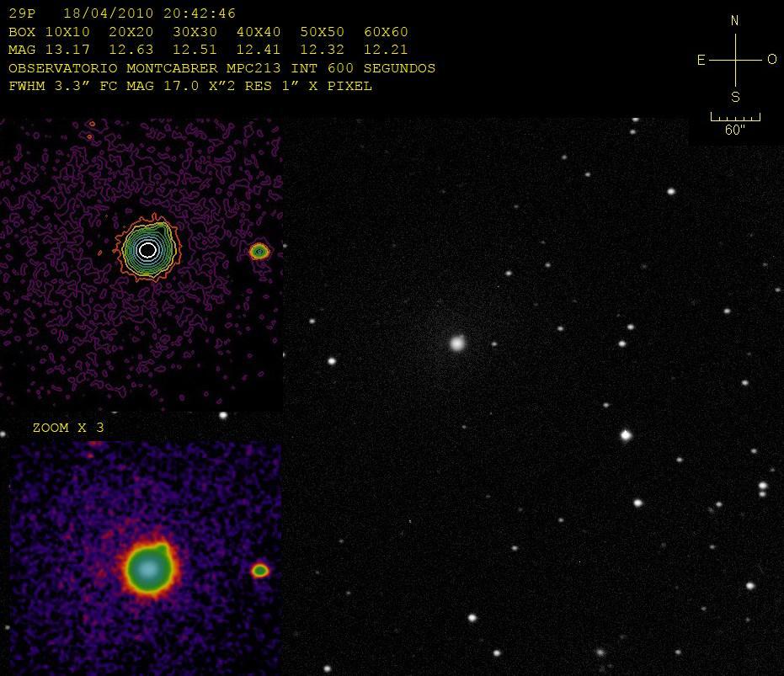Click the small green star in false-color zoom
Screen dimensions: 784x676
pos(260,571)
